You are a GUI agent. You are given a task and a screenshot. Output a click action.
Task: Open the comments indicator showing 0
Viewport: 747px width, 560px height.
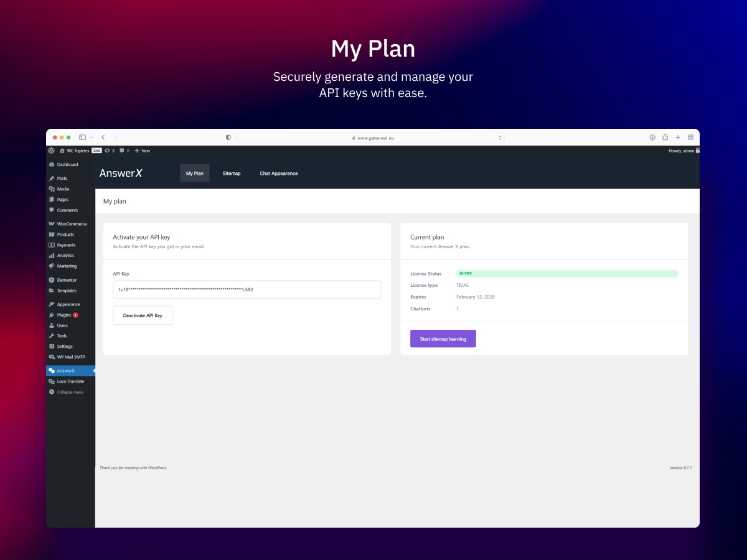click(x=125, y=151)
